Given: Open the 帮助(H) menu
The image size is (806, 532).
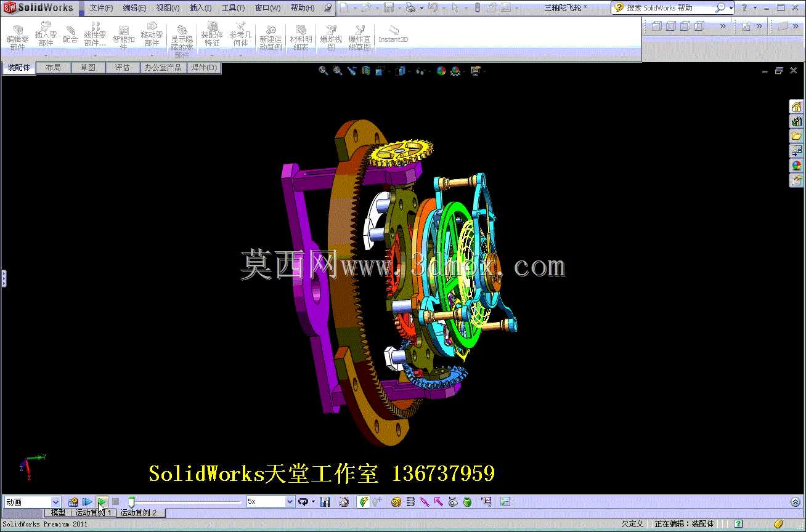Looking at the screenshot, I should pyautogui.click(x=302, y=8).
